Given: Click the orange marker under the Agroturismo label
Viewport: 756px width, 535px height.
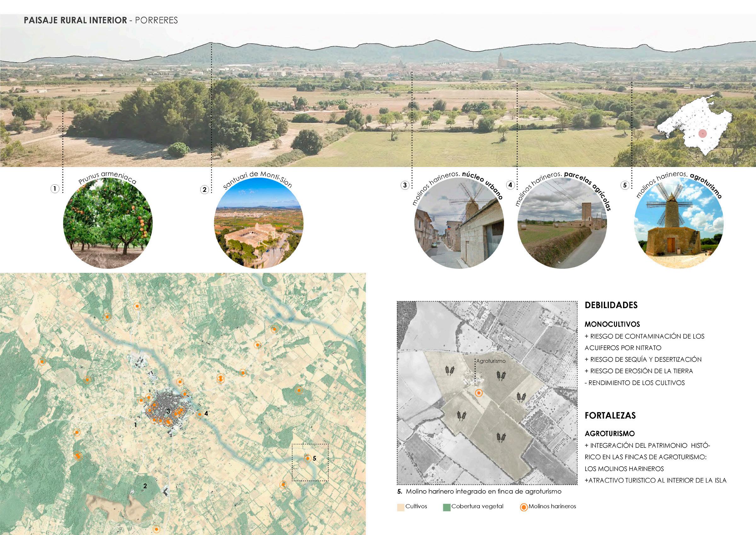Looking at the screenshot, I should click(x=479, y=393).
